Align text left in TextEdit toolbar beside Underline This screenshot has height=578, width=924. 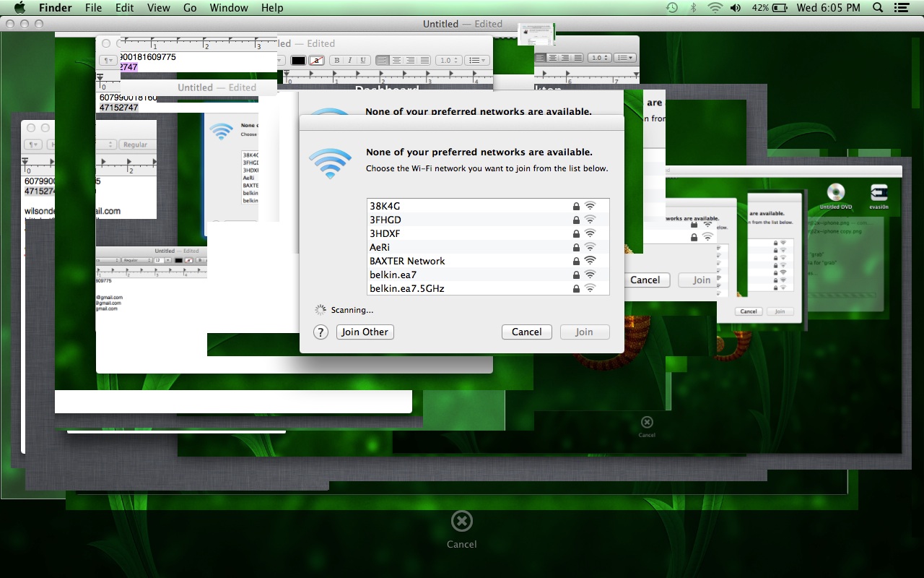pyautogui.click(x=383, y=60)
